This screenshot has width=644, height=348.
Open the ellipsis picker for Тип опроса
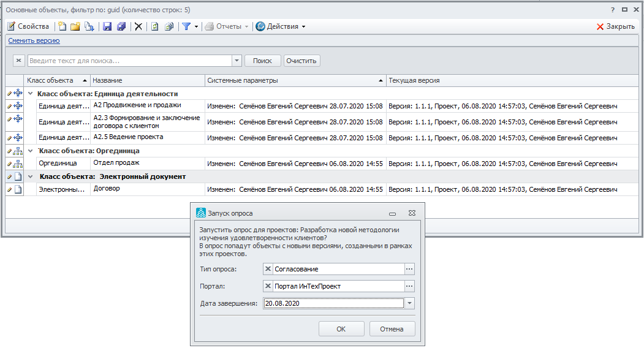point(410,269)
